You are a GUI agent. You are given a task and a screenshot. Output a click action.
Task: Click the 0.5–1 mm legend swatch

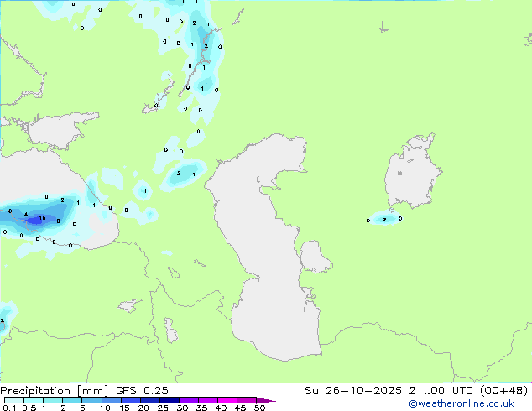[34, 400]
